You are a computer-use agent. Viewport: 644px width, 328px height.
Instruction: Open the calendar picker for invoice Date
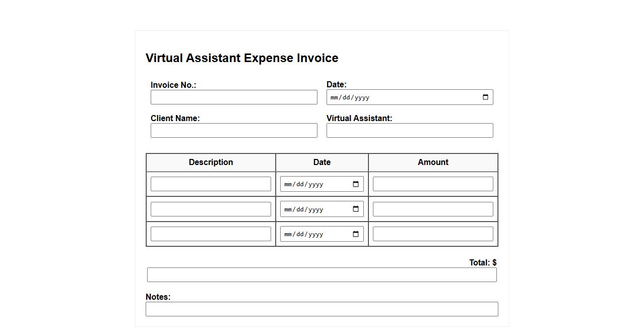(485, 97)
